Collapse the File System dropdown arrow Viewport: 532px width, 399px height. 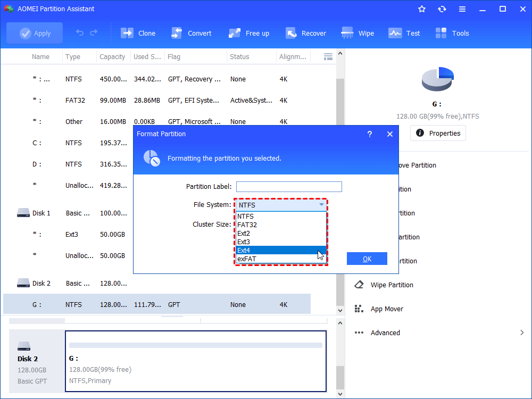point(321,205)
